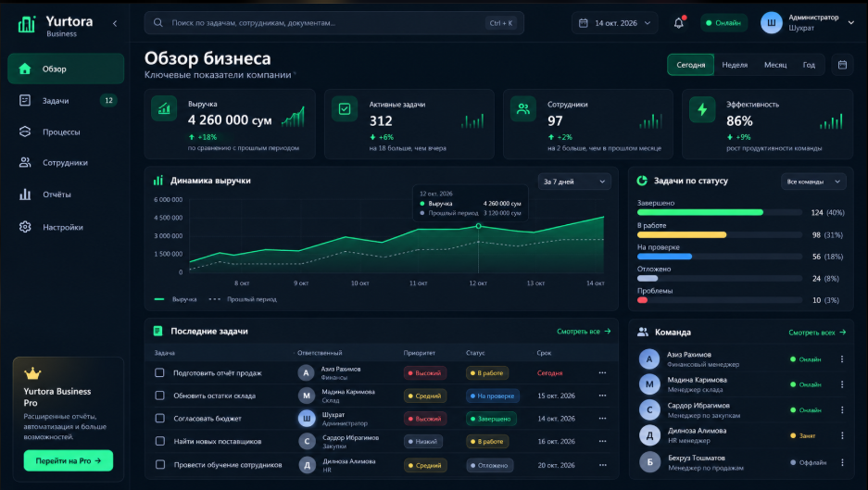
Task: Click the Завершено status badge in tasks table
Action: tap(490, 419)
